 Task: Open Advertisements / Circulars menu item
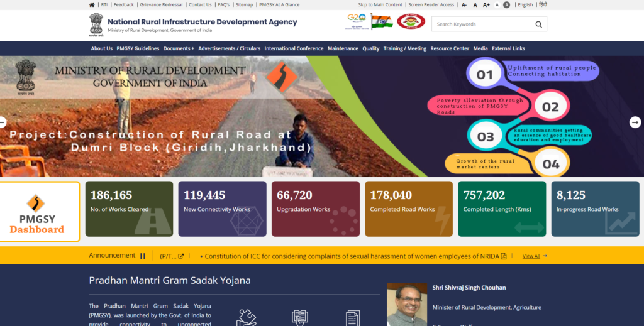229,48
